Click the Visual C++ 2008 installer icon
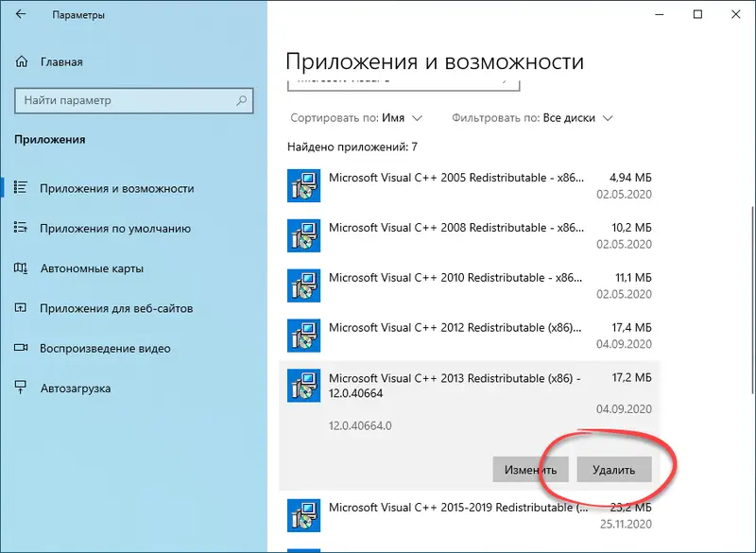The image size is (756, 553). pyautogui.click(x=303, y=235)
